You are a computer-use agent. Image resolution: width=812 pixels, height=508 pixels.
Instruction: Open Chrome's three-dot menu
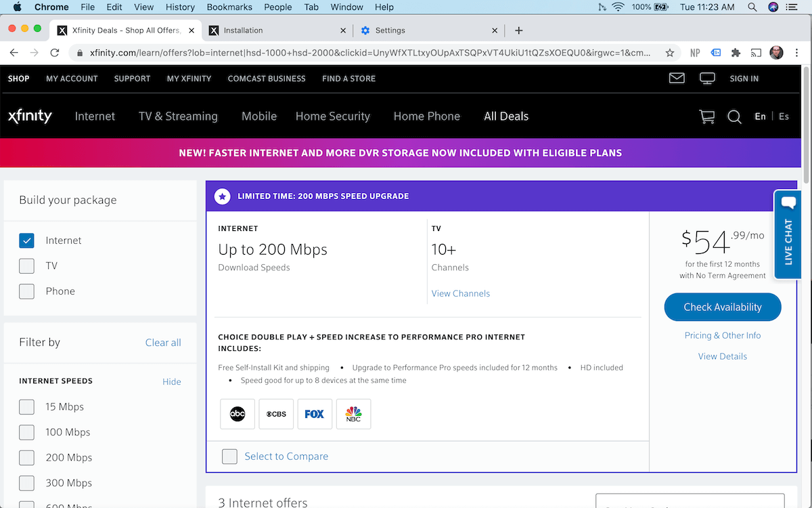798,52
